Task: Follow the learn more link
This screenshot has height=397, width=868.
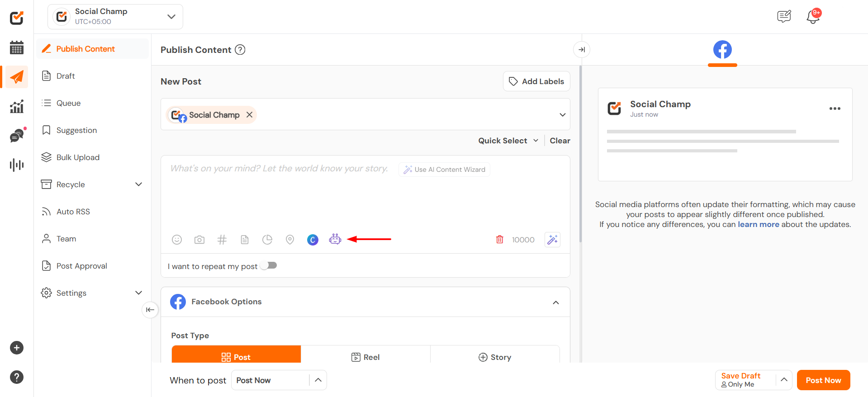Action: 759,224
